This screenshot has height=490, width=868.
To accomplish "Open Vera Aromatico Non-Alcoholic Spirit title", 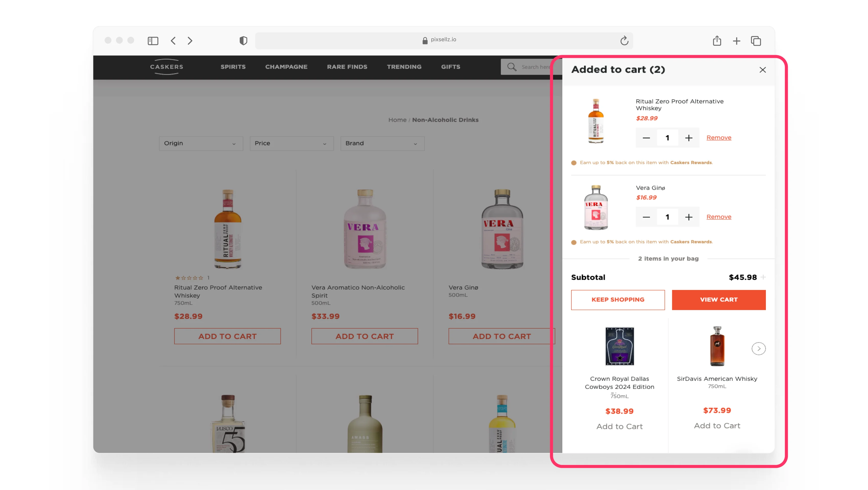I will (358, 291).
